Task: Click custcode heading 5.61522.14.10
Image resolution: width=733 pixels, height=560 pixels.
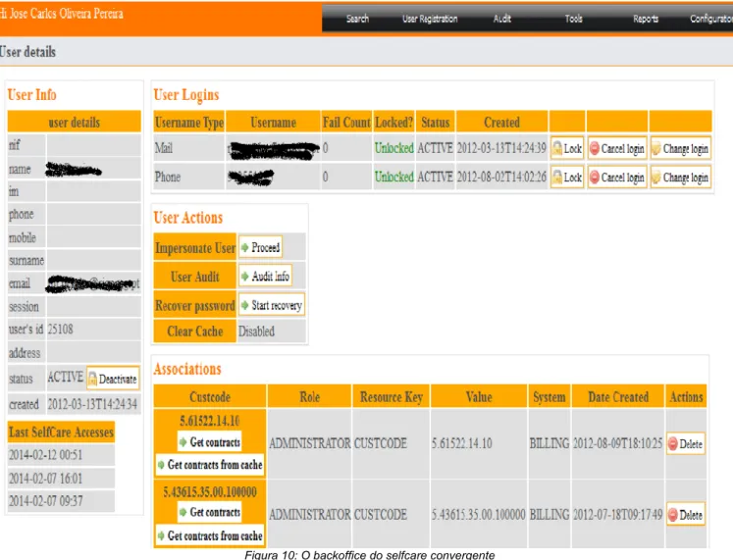Action: click(x=209, y=421)
